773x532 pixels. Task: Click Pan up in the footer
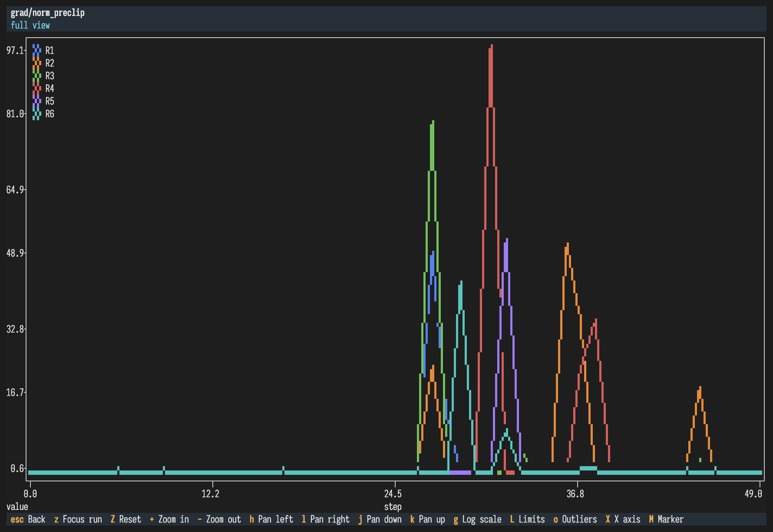point(427,519)
